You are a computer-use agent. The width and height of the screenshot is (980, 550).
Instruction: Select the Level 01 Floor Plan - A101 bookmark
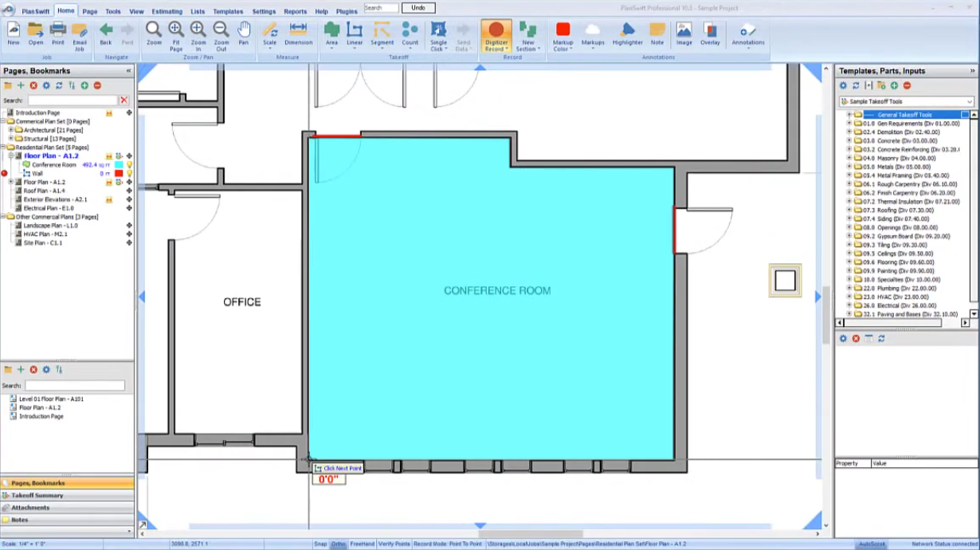click(51, 399)
